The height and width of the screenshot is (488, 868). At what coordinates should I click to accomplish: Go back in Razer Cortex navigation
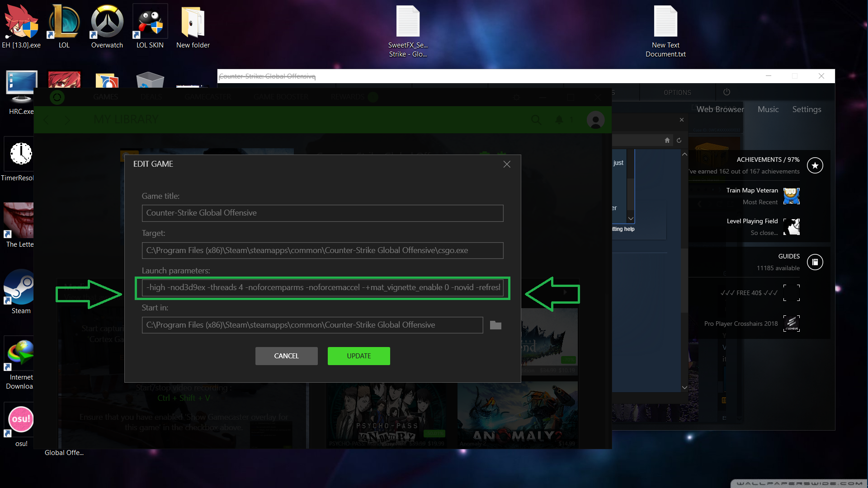tap(46, 120)
